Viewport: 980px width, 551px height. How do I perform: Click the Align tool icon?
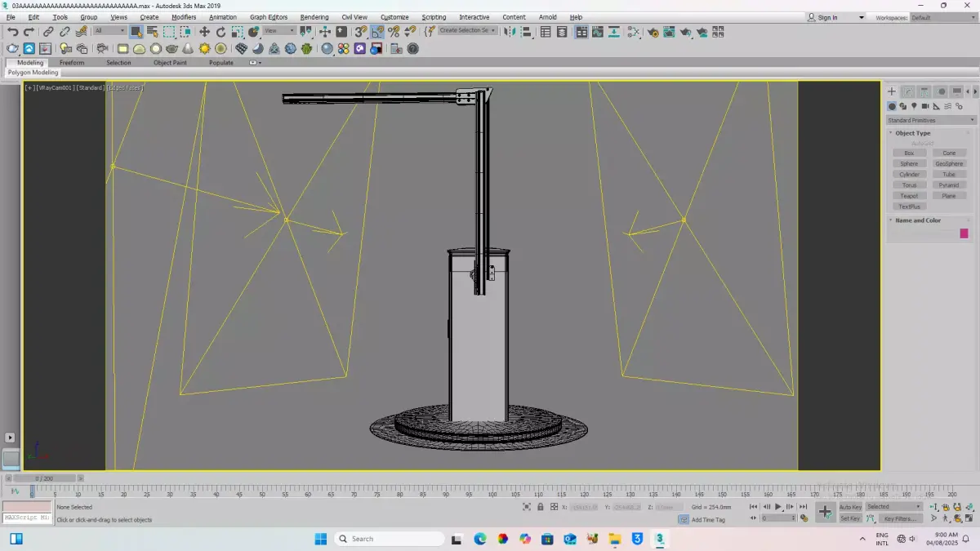(527, 32)
